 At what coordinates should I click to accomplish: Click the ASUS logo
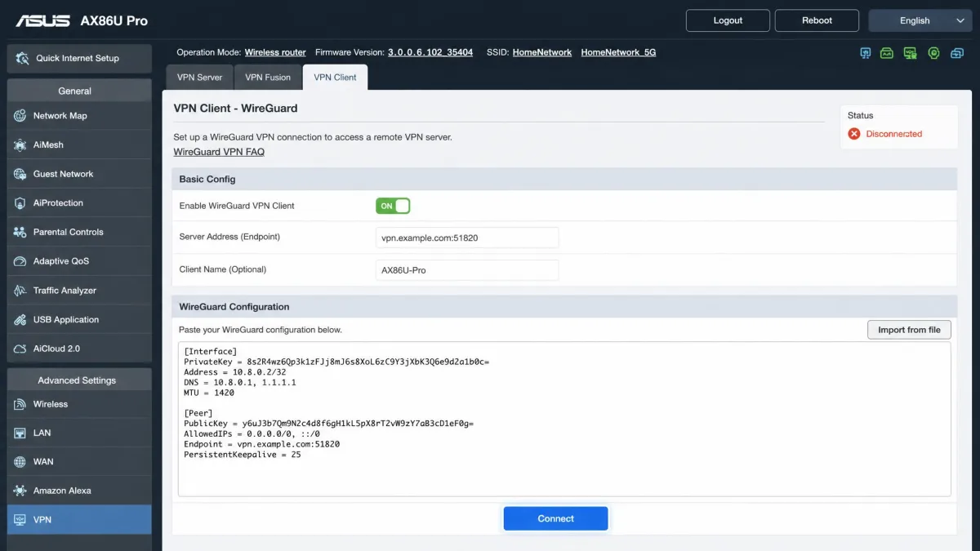43,20
